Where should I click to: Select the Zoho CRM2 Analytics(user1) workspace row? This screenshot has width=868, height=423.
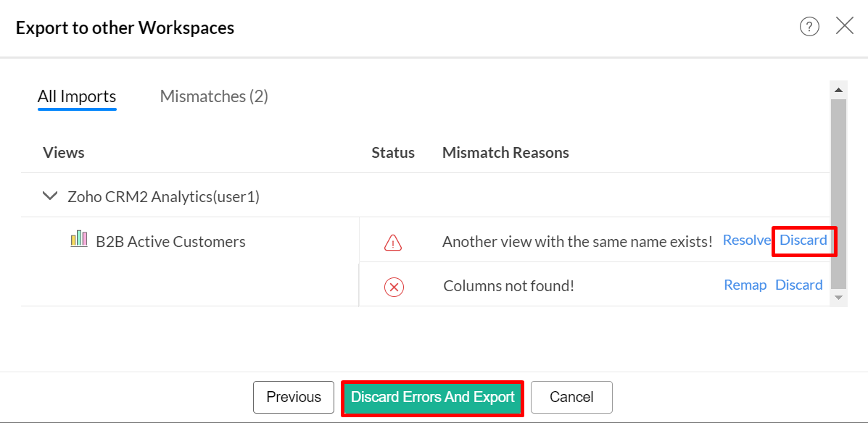[x=163, y=196]
